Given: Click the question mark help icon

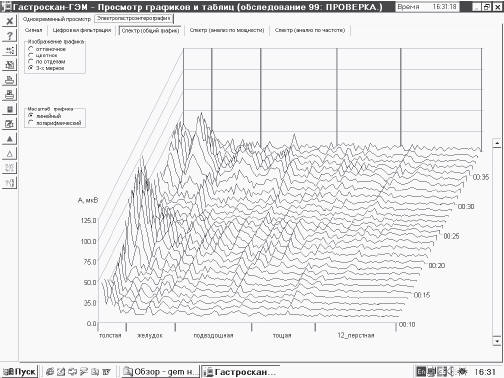Looking at the screenshot, I should (10, 35).
